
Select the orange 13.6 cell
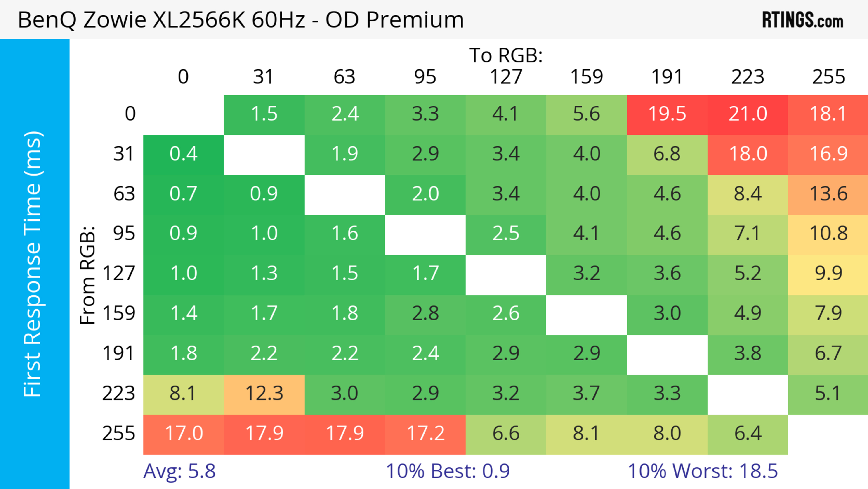(x=828, y=194)
